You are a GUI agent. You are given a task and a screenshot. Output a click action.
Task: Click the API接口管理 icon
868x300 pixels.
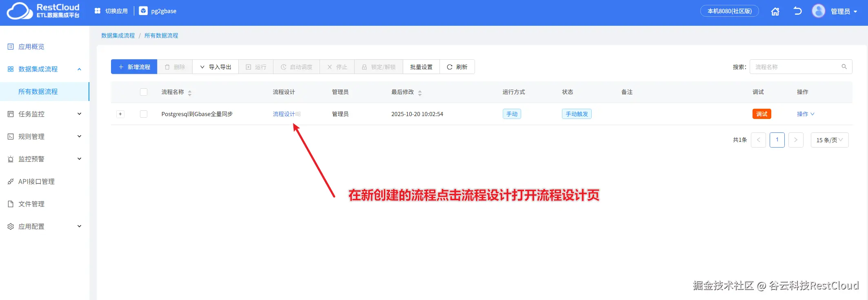tap(11, 181)
